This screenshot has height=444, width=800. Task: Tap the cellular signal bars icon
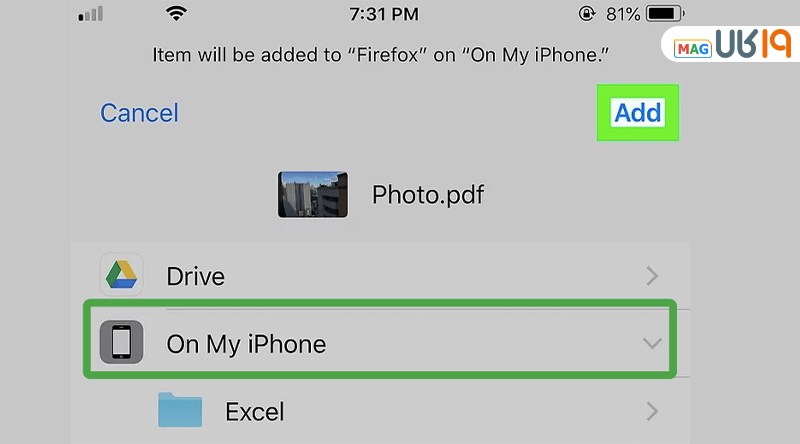pyautogui.click(x=91, y=15)
